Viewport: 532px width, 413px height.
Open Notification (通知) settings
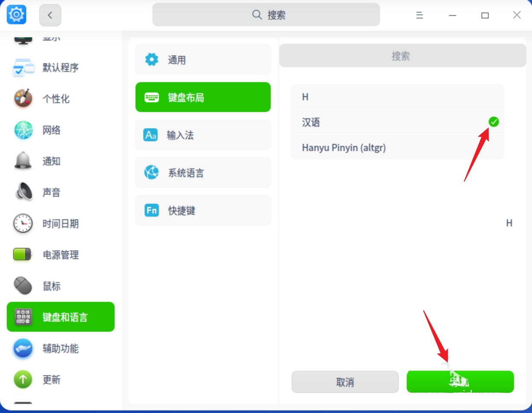point(61,161)
